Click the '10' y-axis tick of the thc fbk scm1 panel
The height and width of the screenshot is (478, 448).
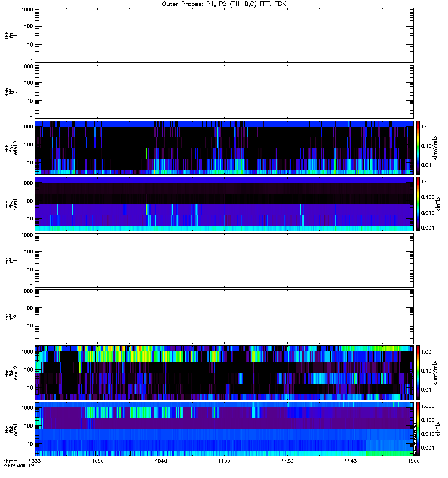30,444
